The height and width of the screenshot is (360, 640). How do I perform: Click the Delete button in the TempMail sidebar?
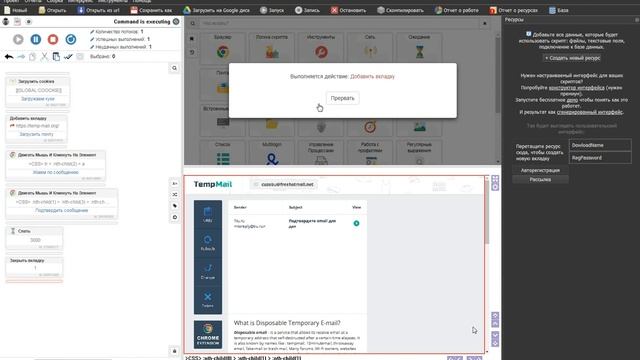pyautogui.click(x=208, y=300)
